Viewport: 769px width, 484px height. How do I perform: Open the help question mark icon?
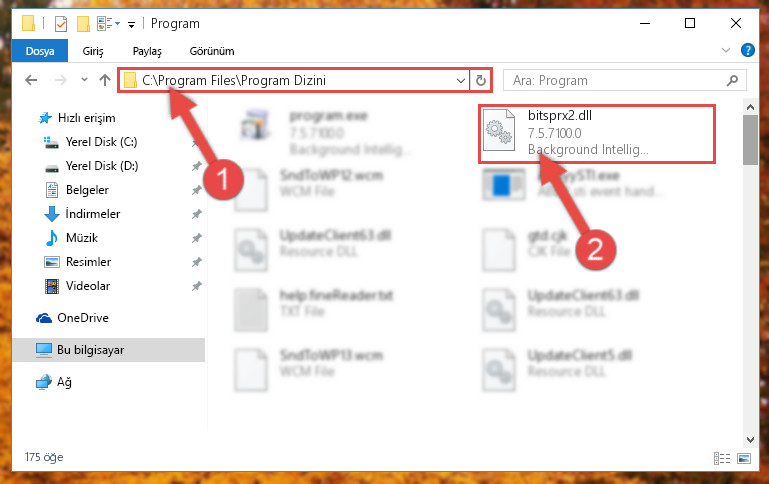(x=747, y=50)
